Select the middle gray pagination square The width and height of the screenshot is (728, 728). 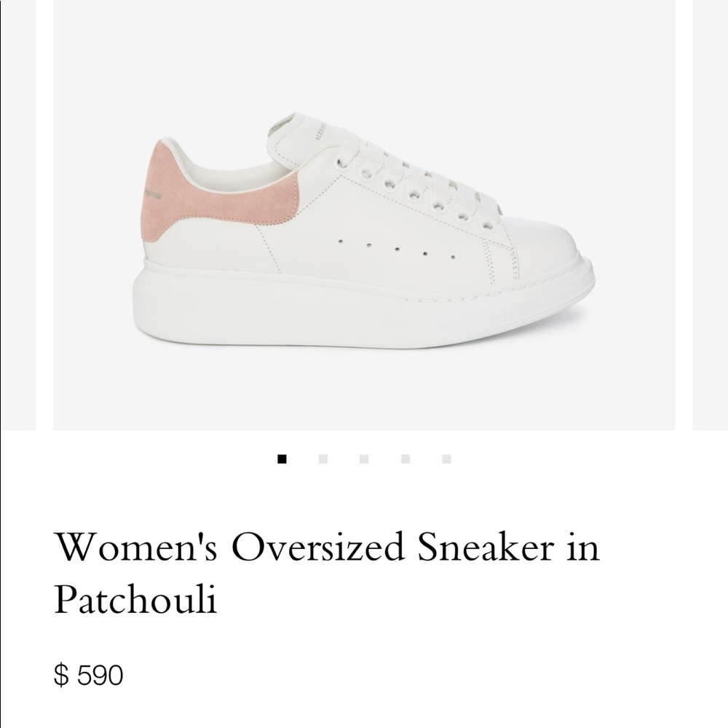click(363, 457)
